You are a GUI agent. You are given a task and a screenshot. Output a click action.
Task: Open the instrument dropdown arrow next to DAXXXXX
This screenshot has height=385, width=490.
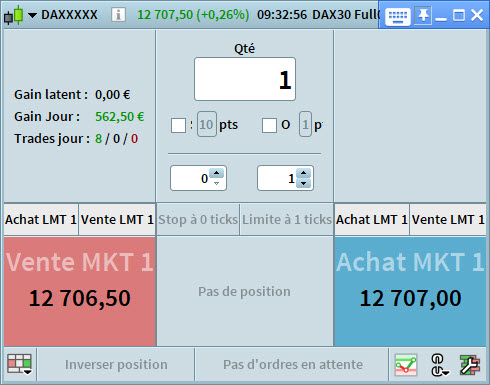click(x=32, y=15)
